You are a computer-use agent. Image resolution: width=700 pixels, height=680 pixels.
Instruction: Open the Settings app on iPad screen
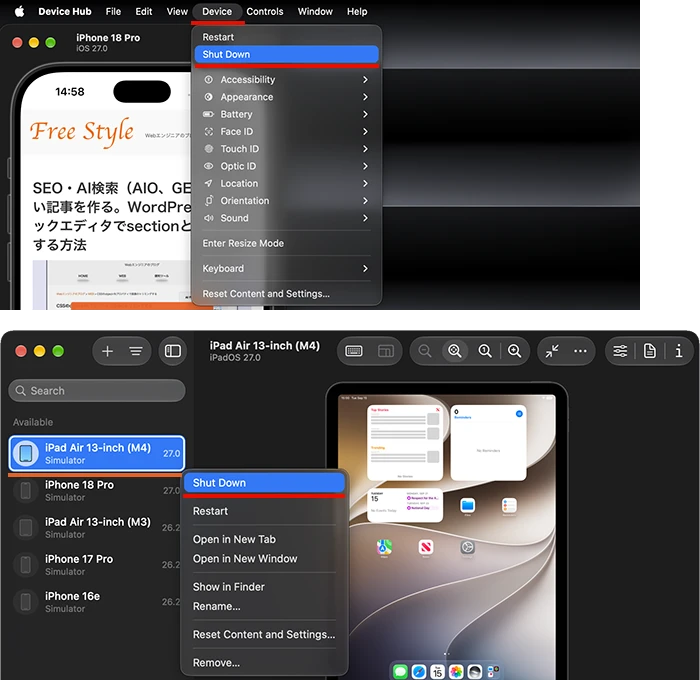click(x=467, y=547)
